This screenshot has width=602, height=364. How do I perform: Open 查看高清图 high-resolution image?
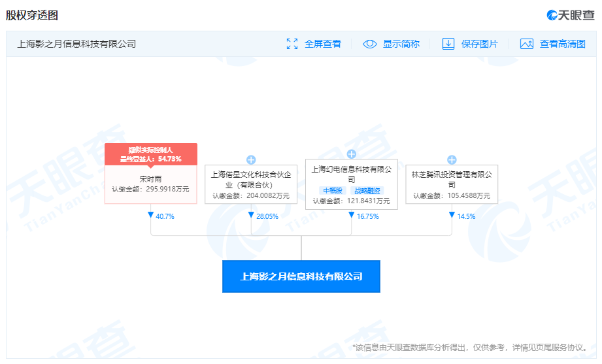(x=563, y=44)
